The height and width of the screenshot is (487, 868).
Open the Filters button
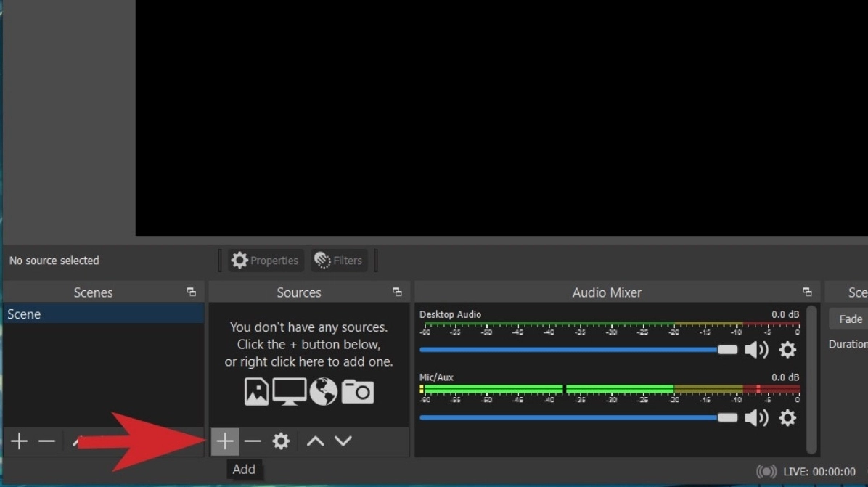[339, 261]
